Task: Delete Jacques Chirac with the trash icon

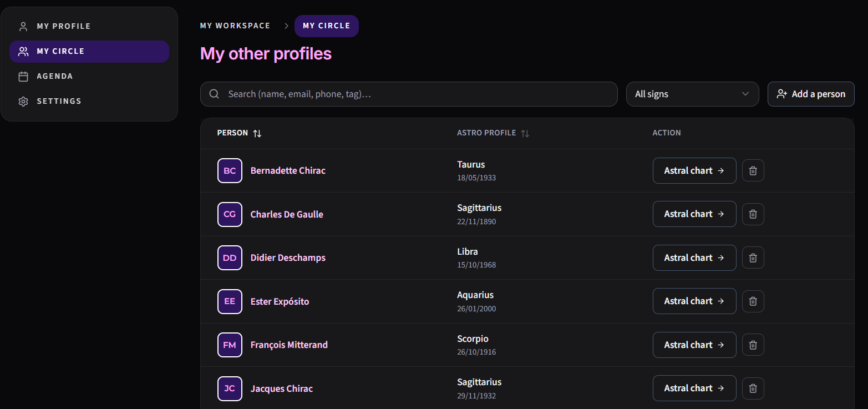Action: tap(753, 388)
